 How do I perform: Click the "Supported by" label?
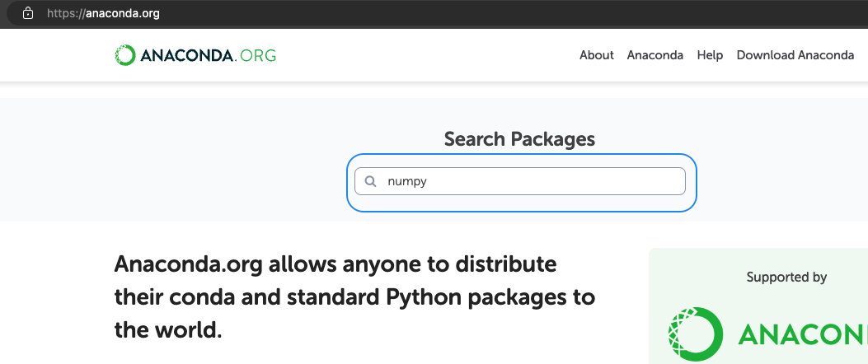786,278
